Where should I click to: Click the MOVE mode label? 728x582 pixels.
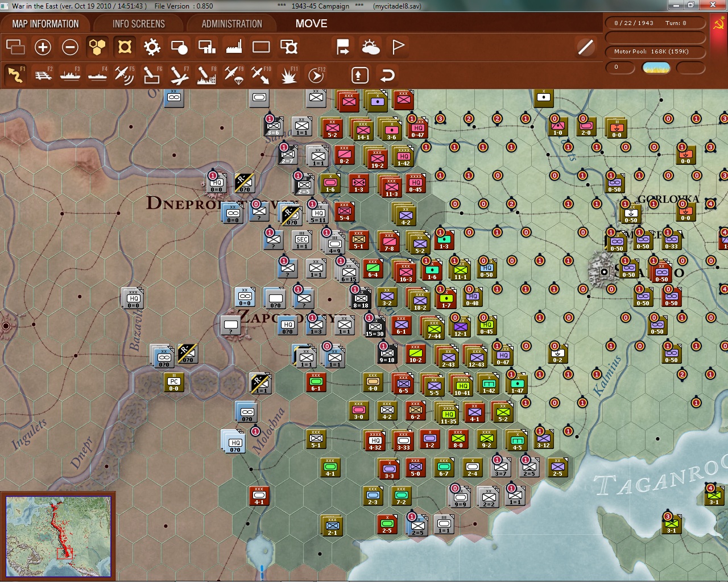coord(311,24)
